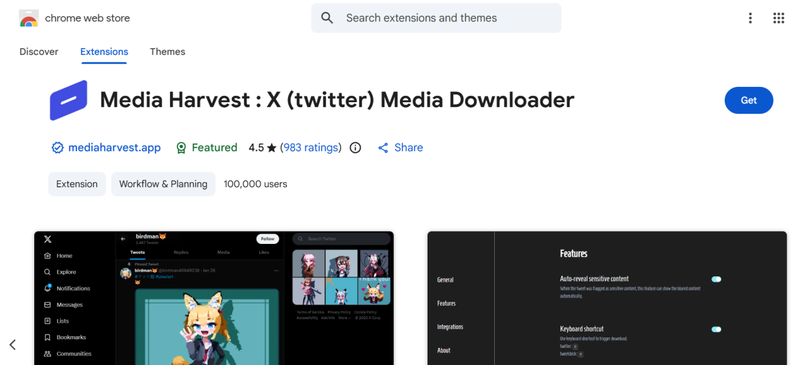Switch to the Discover tab

click(x=39, y=52)
